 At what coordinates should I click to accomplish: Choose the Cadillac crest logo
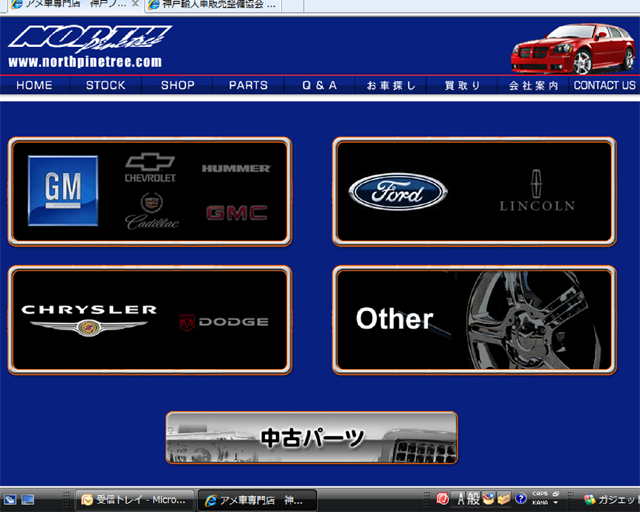coord(152,211)
